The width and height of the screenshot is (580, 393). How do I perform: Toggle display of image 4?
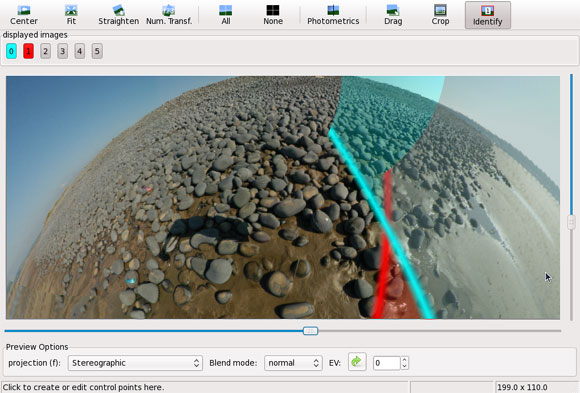pyautogui.click(x=80, y=51)
